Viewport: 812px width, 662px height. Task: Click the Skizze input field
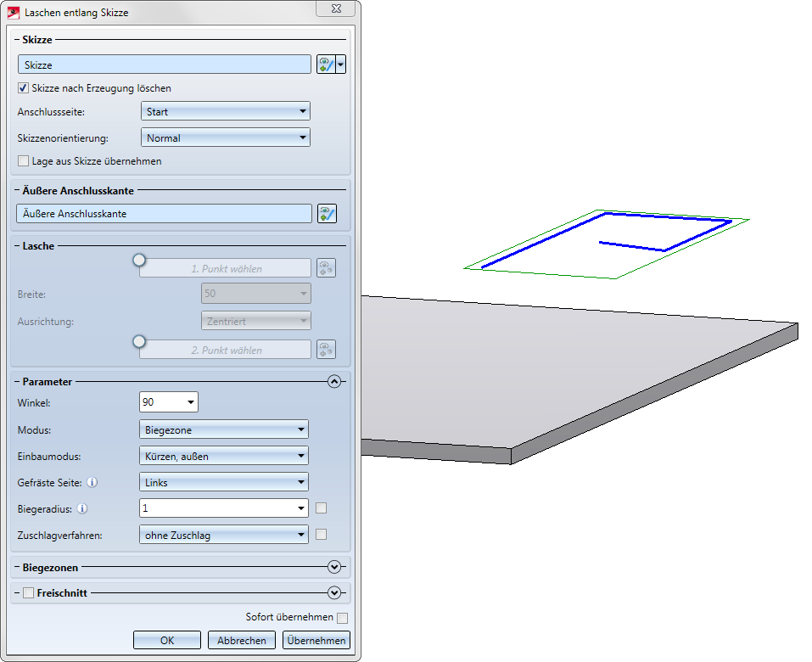(164, 65)
